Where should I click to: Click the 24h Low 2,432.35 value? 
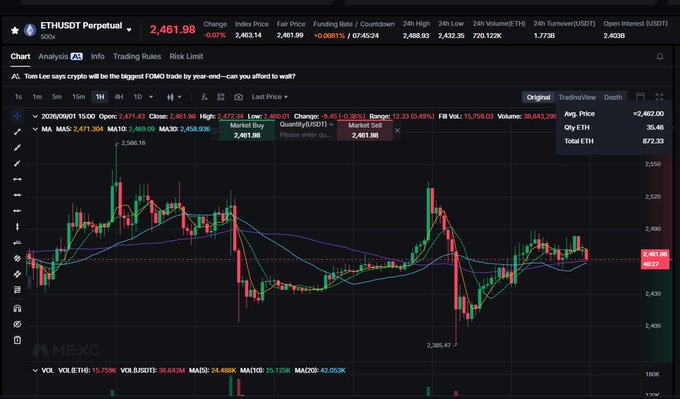click(x=451, y=36)
